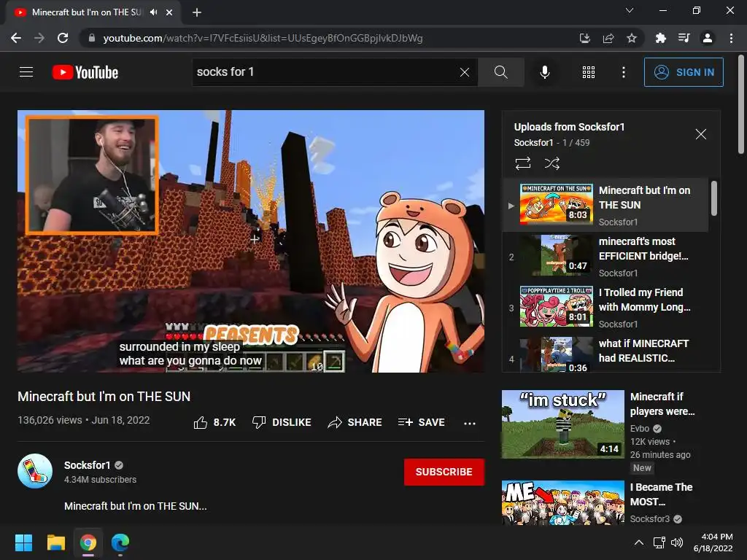747x560 pixels.
Task: Toggle loop playlist
Action: (522, 163)
